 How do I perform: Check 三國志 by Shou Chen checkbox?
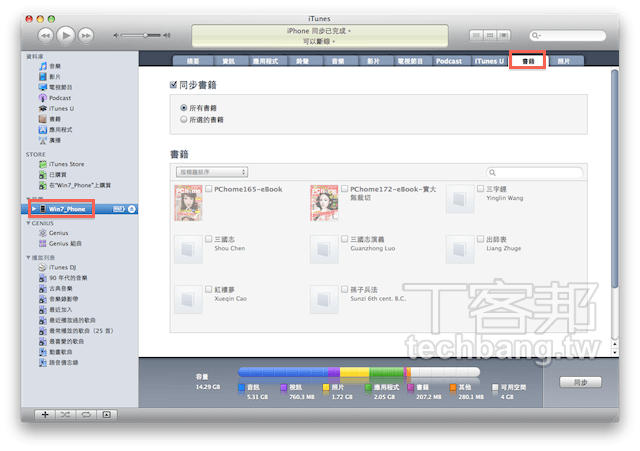209,239
